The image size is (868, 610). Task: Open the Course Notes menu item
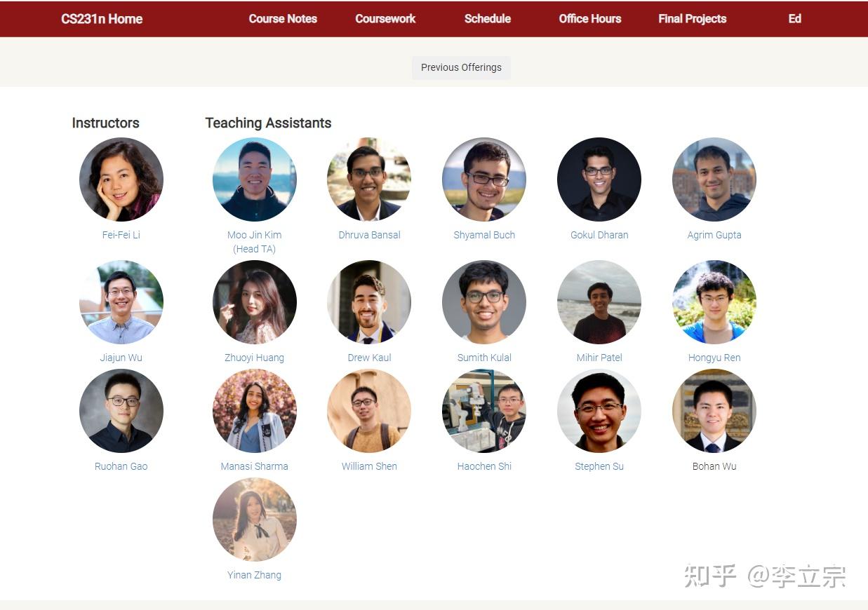pos(283,19)
